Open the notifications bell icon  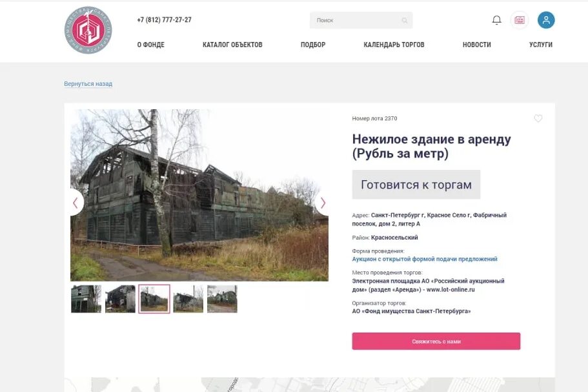click(x=496, y=20)
